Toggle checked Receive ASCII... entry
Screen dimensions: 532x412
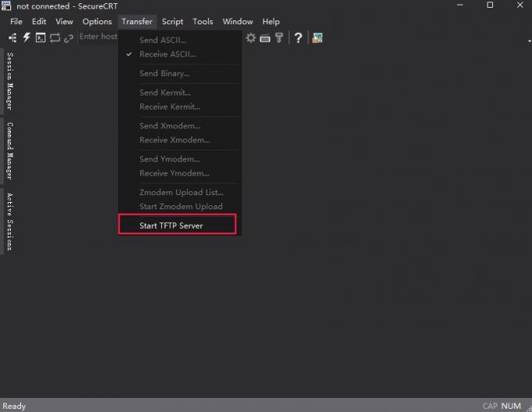click(179, 54)
